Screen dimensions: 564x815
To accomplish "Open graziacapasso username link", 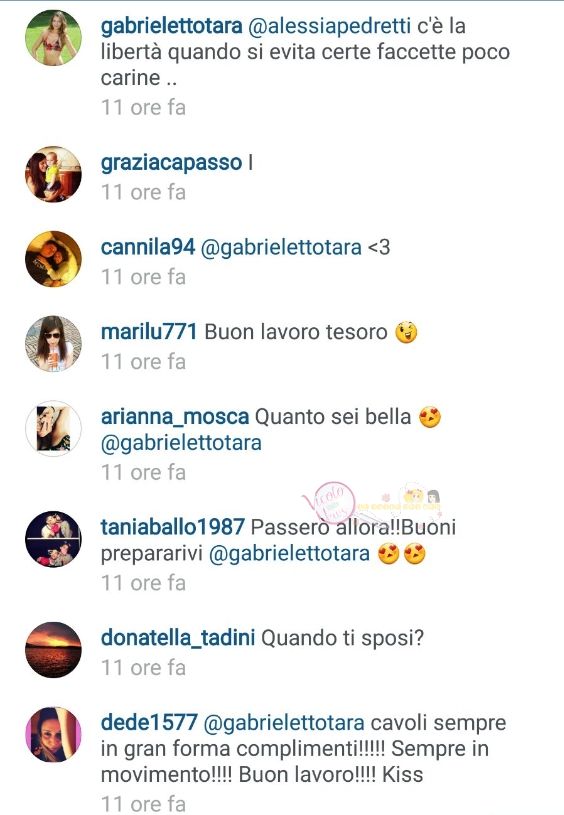I will coord(172,163).
